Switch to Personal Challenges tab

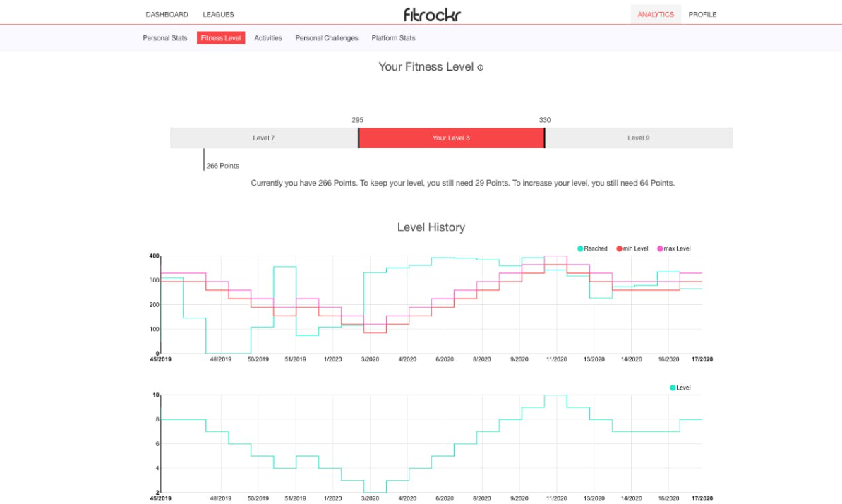(x=327, y=38)
